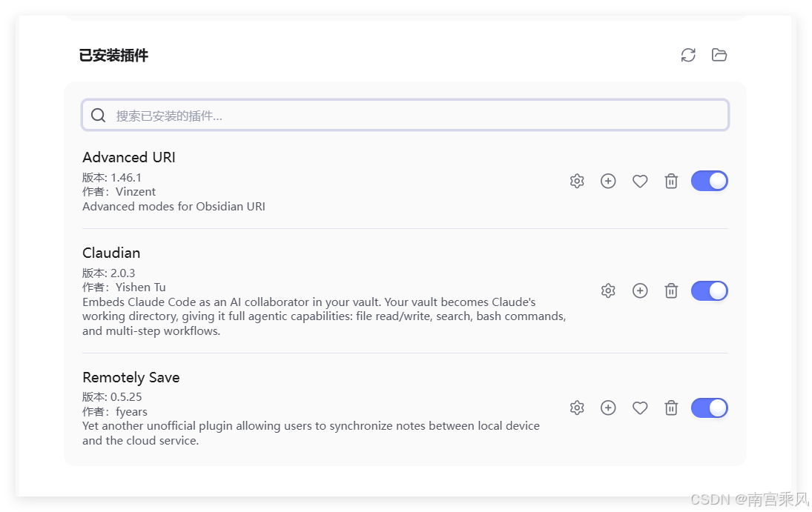Click the Remotely Save plugin title

tap(131, 377)
